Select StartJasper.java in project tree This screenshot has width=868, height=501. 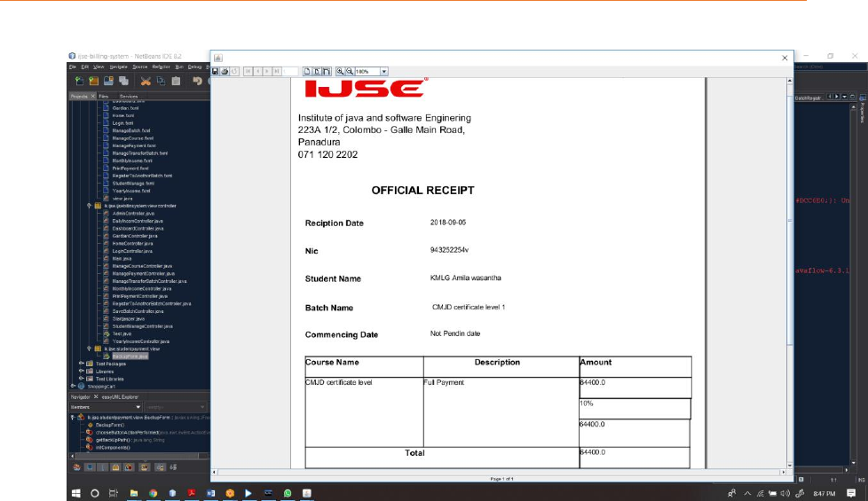(129, 318)
